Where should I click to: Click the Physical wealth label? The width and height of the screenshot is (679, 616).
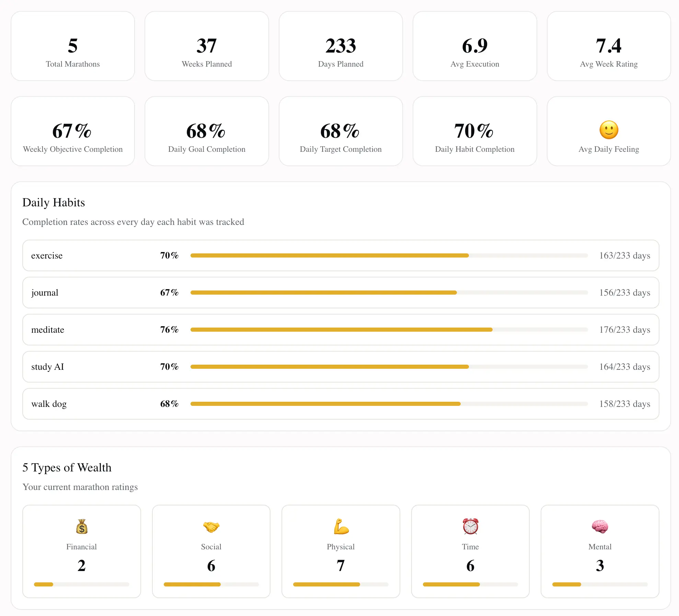pos(341,547)
